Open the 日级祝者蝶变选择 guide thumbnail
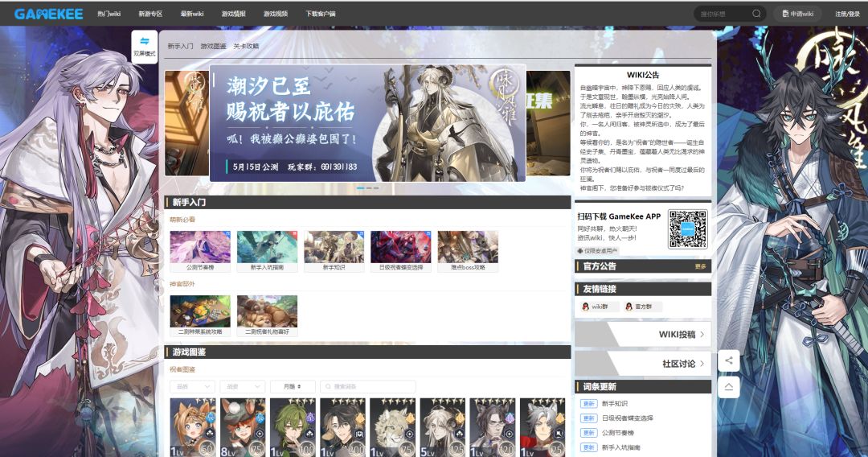Screen dimensions: 868x457 click(x=401, y=251)
